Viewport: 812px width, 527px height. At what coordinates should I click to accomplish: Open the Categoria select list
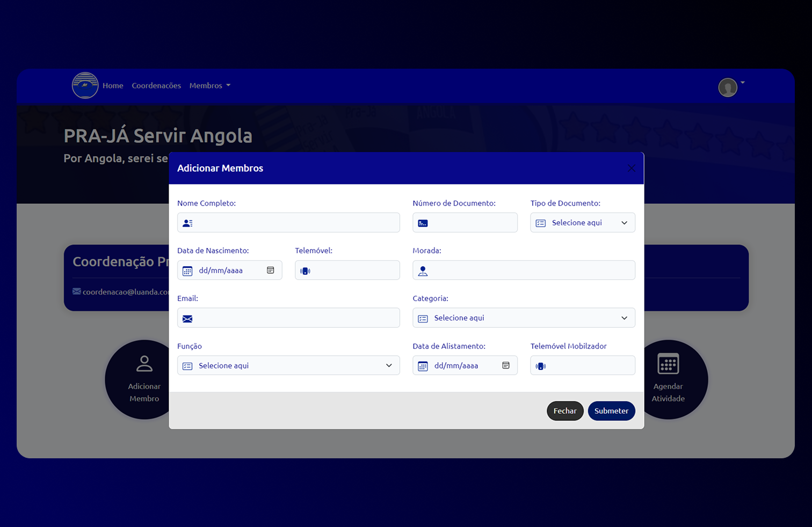click(x=524, y=318)
